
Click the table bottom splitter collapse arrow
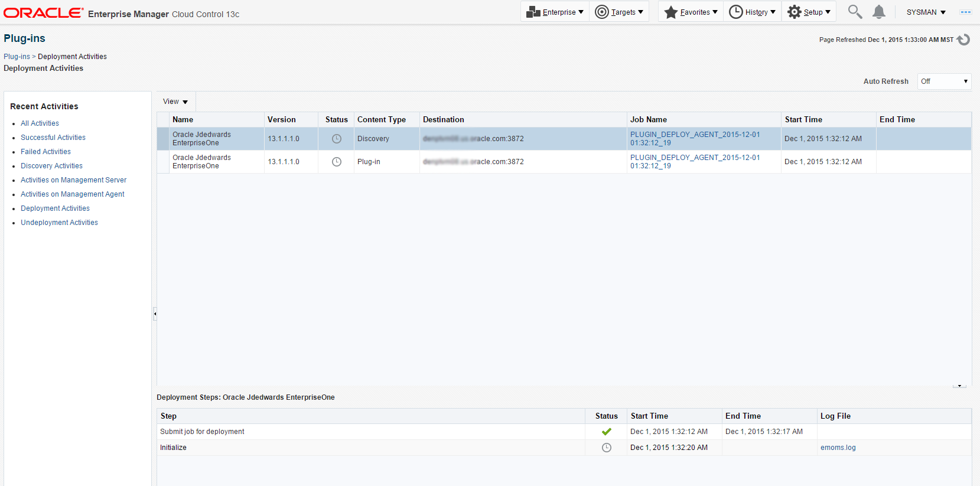tap(959, 386)
